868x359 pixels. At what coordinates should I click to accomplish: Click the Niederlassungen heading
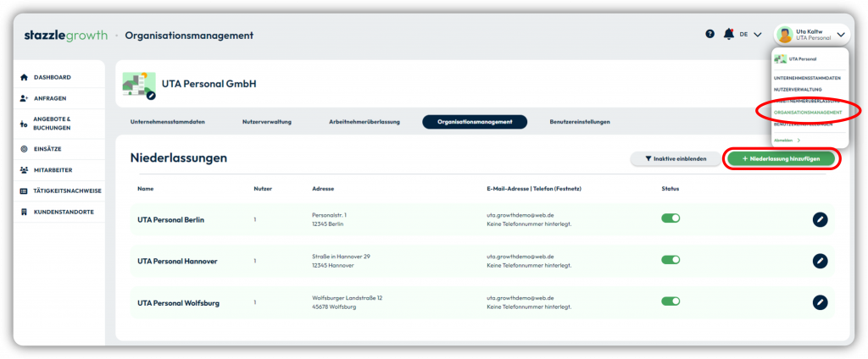pos(179,158)
